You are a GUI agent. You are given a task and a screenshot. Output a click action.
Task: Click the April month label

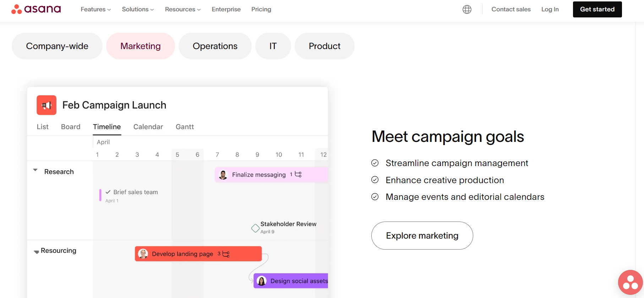pos(103,142)
